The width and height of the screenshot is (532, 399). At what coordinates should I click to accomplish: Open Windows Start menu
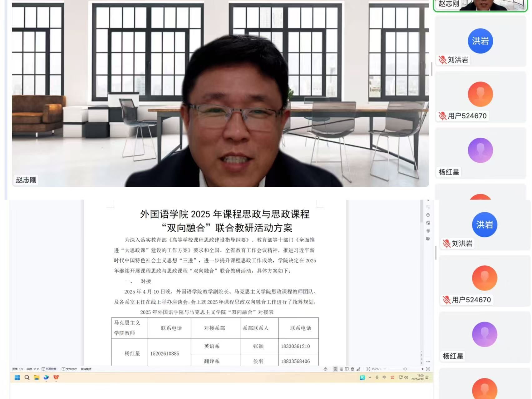(x=17, y=377)
